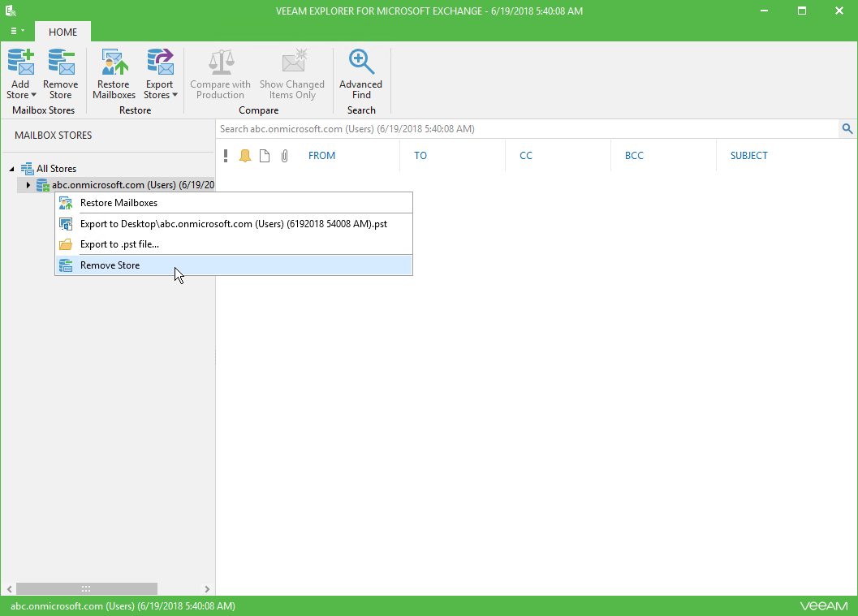The width and height of the screenshot is (858, 616).
Task: Click the status bar text abc.onmicrosoft.com (Users)
Action: pos(123,606)
